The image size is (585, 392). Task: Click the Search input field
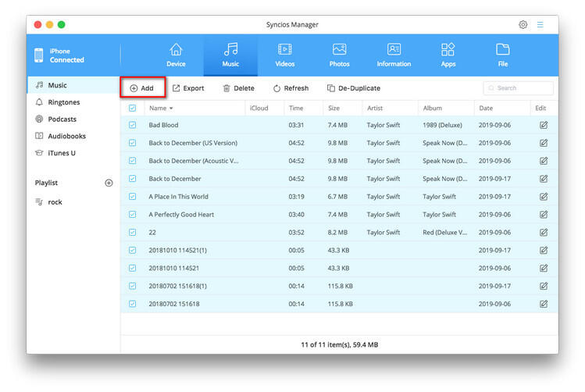pyautogui.click(x=518, y=88)
